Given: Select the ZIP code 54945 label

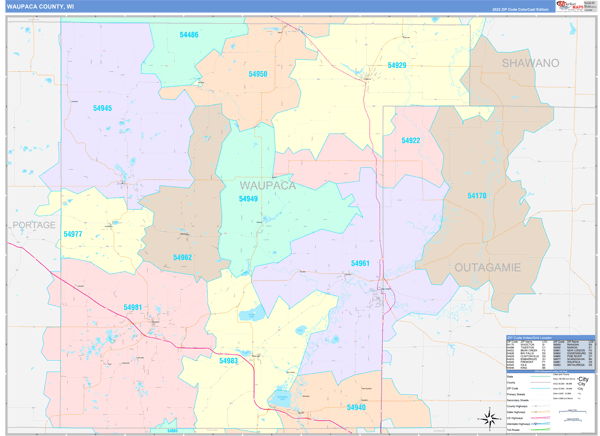Looking at the screenshot, I should click(102, 108).
